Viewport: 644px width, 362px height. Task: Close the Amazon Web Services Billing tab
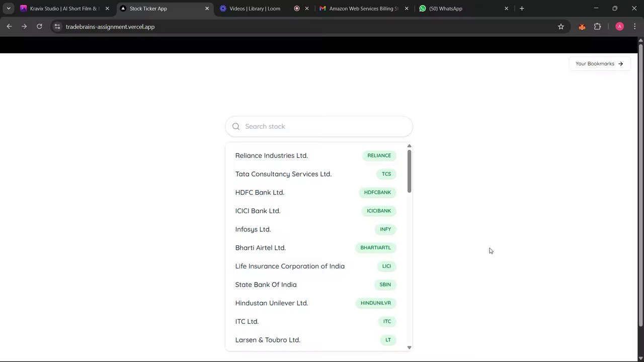click(x=407, y=9)
